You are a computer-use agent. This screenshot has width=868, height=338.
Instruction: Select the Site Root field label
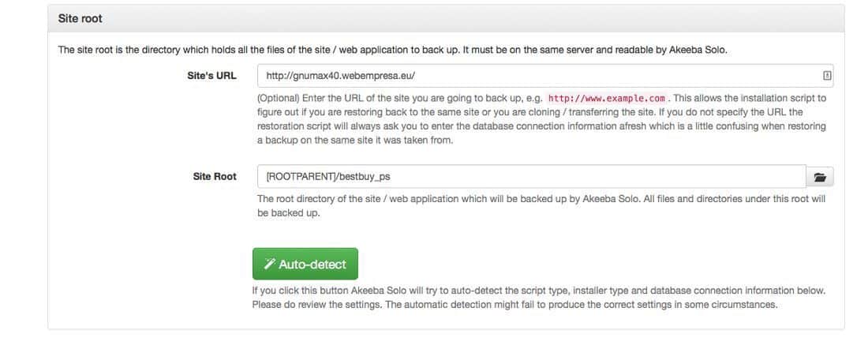[x=215, y=177]
